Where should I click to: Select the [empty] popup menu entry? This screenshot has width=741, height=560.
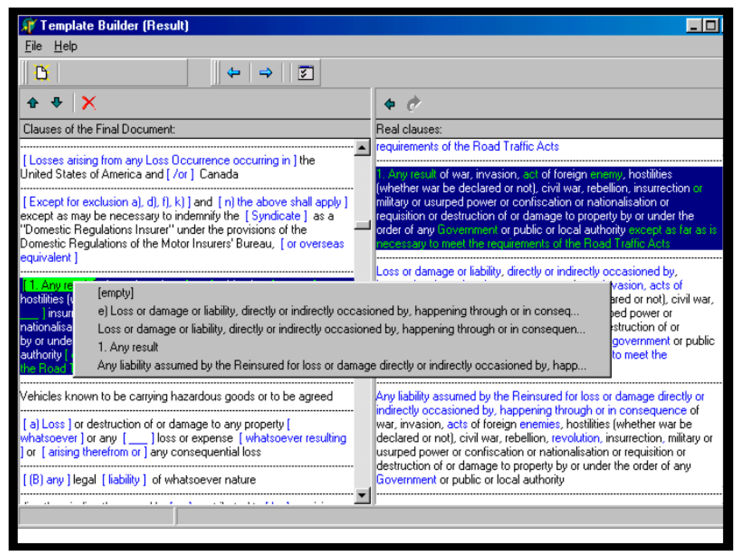point(116,293)
